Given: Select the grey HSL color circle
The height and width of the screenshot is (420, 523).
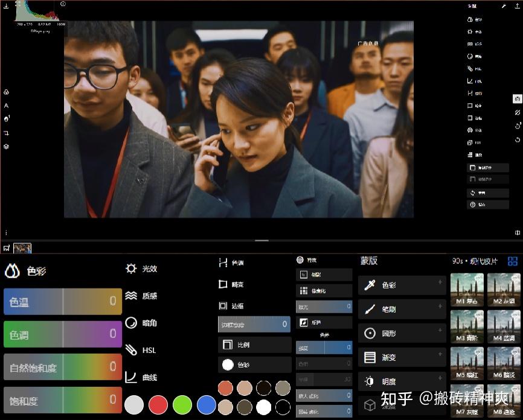Looking at the screenshot, I should [134, 405].
